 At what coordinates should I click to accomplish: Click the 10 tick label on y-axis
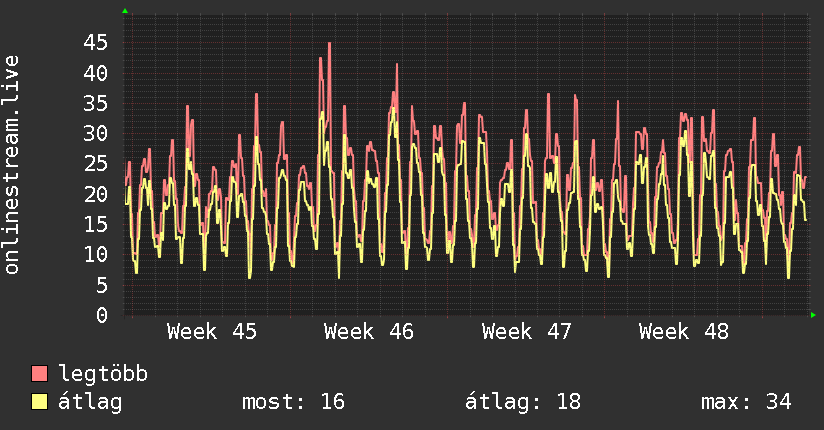[95, 254]
